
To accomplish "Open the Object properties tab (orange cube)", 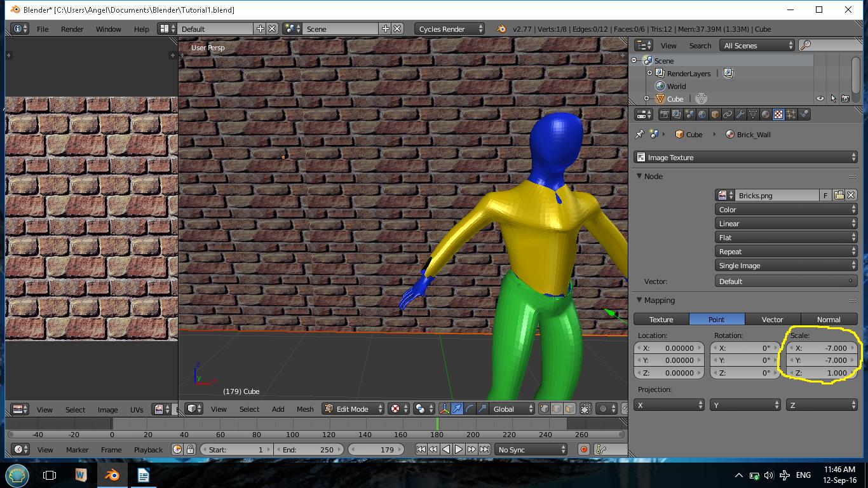I will pyautogui.click(x=715, y=114).
